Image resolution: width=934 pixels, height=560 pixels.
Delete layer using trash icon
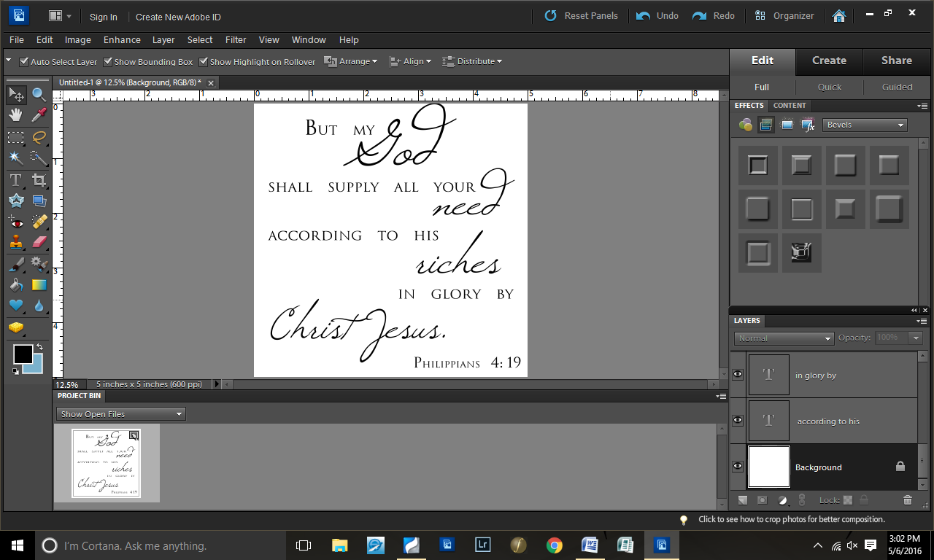pos(907,500)
